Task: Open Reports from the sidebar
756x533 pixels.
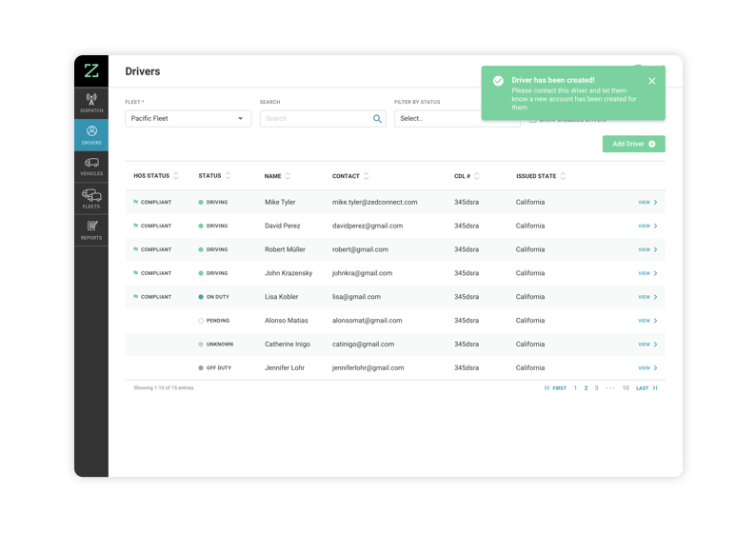Action: tap(91, 230)
